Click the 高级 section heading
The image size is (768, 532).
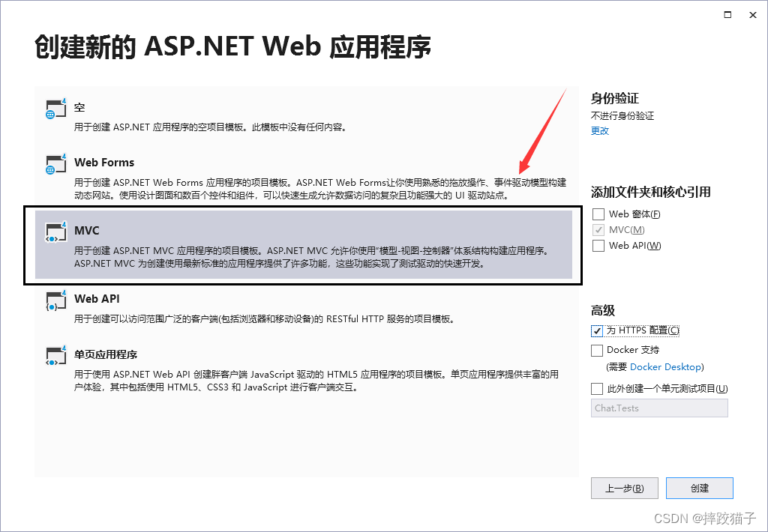point(602,310)
